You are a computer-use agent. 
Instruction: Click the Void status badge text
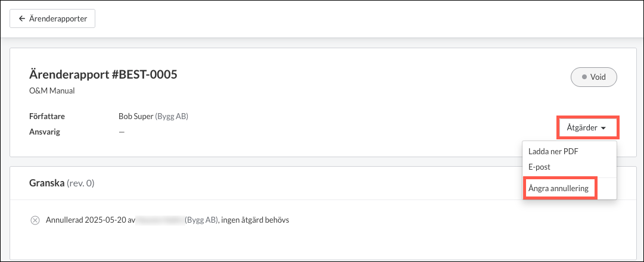[x=598, y=77]
